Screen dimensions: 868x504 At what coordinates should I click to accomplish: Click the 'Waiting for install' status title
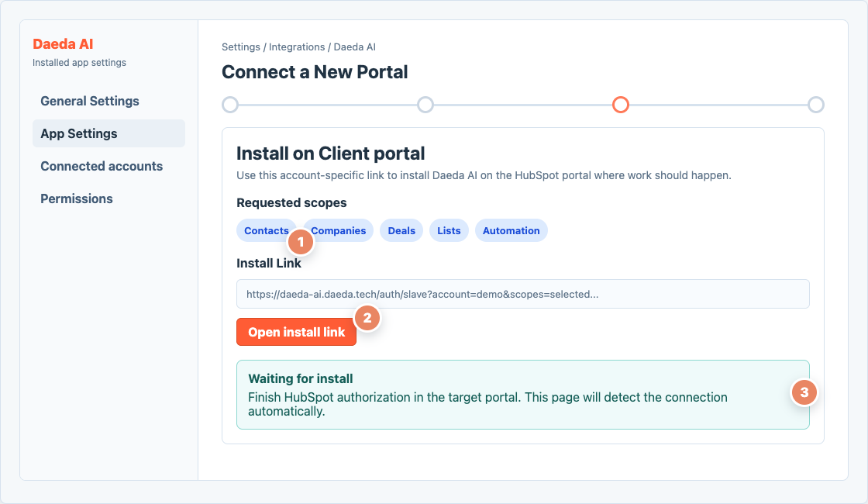[301, 379]
